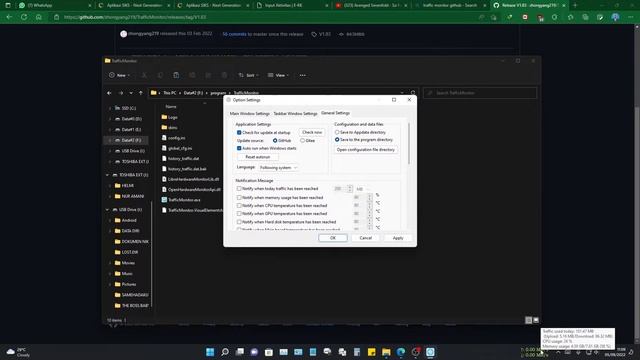
Task: Click Apply in Option Settings dialog
Action: point(398,238)
